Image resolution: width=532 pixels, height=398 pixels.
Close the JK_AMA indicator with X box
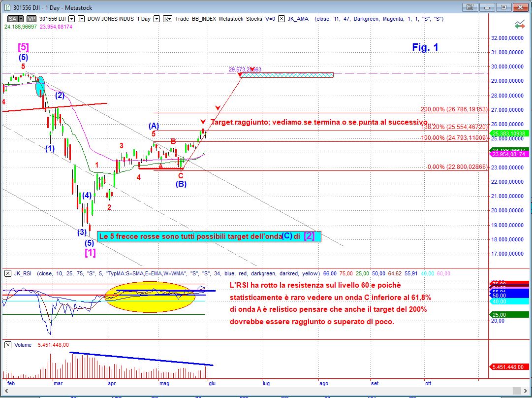point(282,19)
